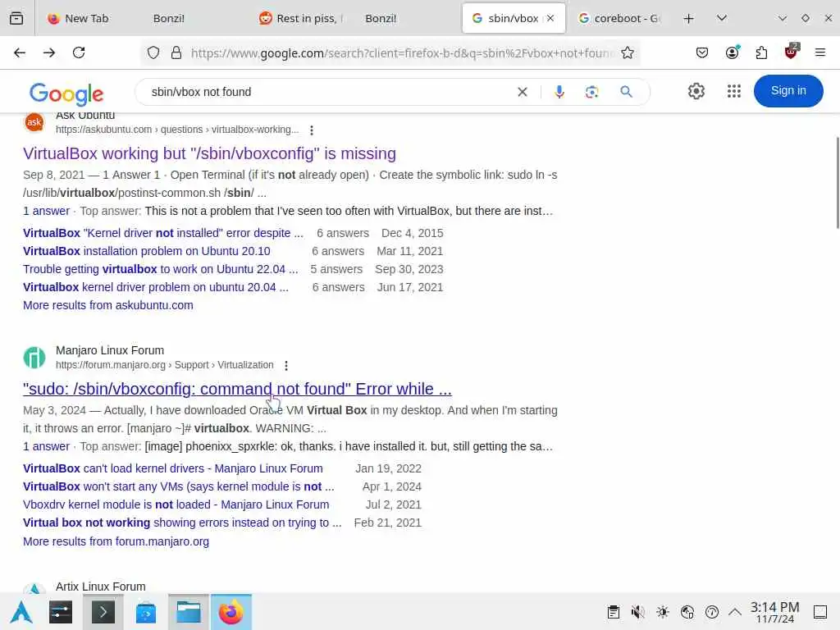Unmute audio from the tray volume icon
Viewport: 840px width, 630px height.
click(x=637, y=612)
